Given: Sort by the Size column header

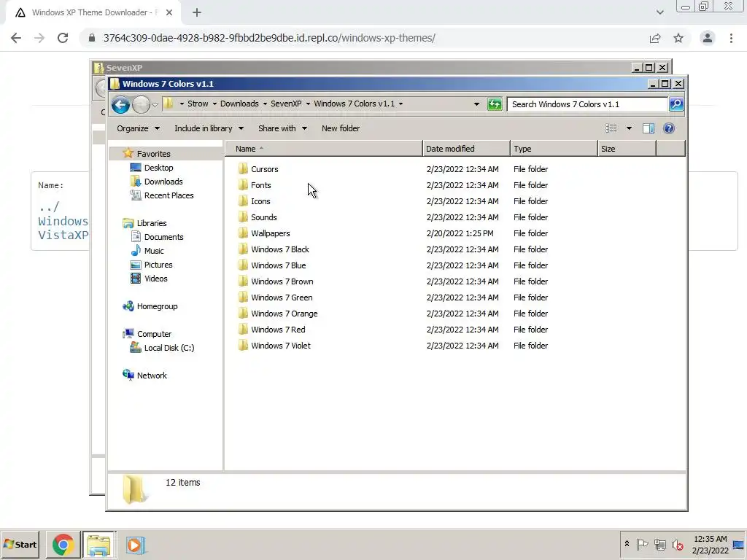Looking at the screenshot, I should pos(627,149).
